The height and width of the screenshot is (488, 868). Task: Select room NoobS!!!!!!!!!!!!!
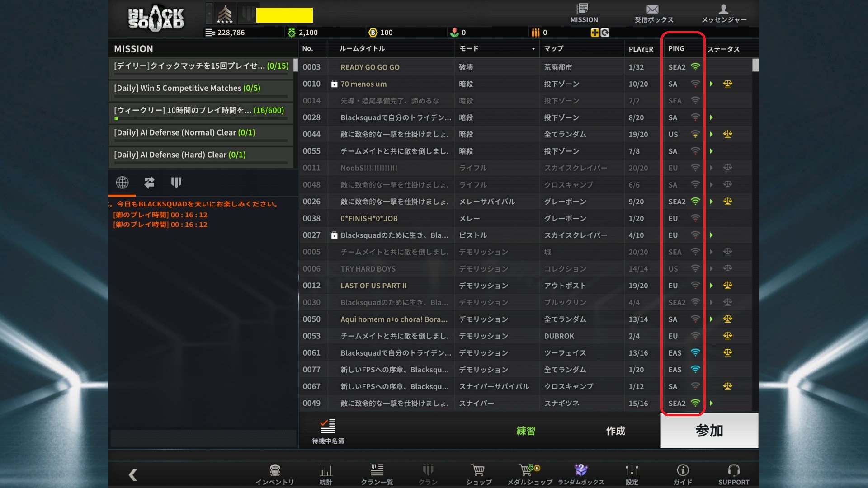click(525, 168)
